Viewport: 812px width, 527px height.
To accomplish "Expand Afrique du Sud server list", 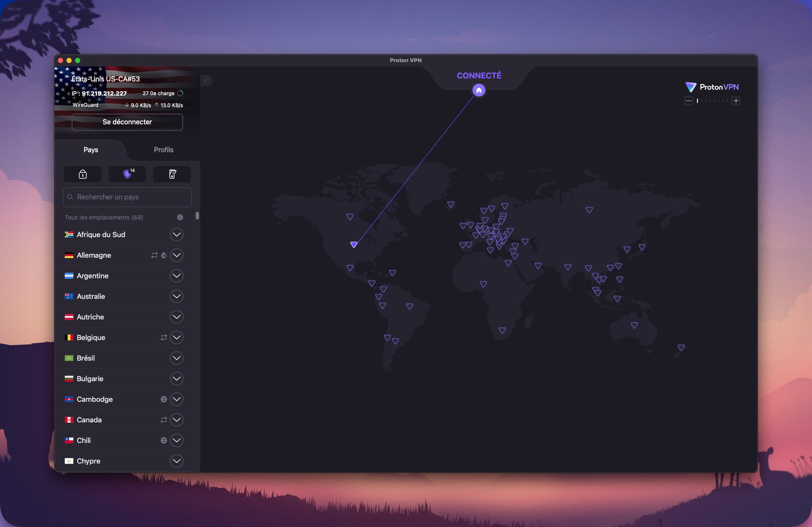I will tap(177, 235).
